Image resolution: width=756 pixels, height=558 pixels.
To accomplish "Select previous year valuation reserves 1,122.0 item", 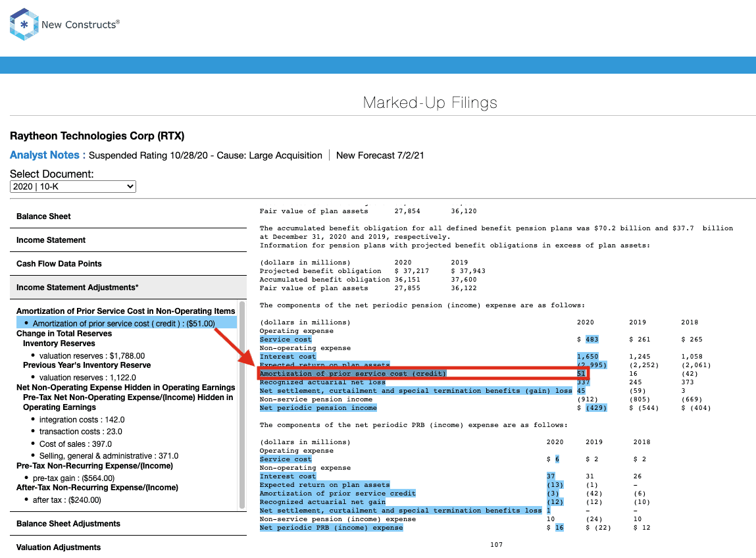I will point(88,378).
